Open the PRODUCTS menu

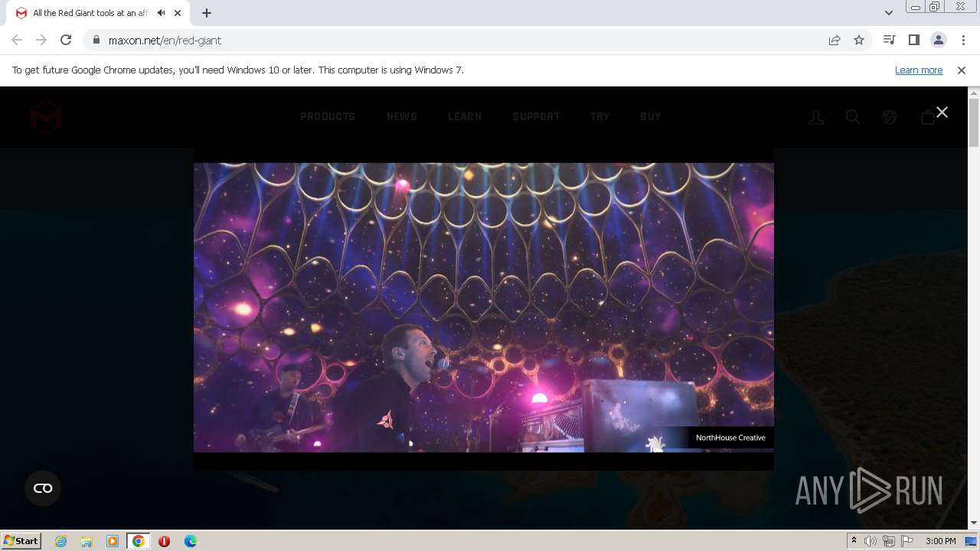328,116
